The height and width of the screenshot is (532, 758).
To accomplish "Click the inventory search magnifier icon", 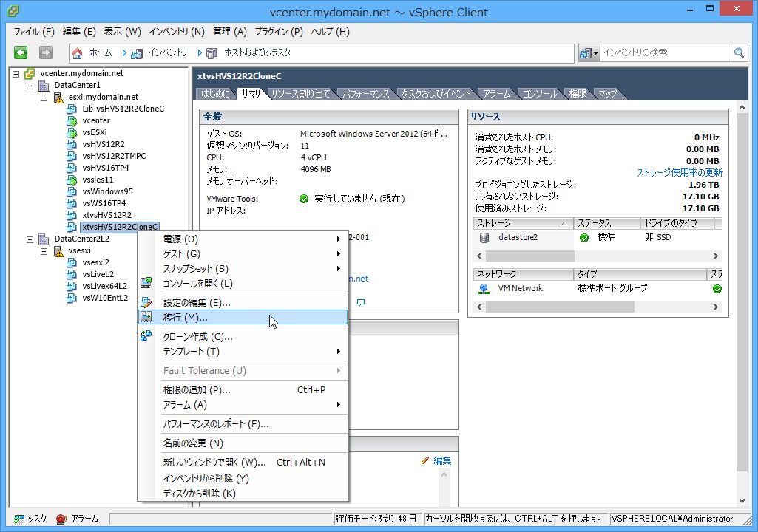I will coord(739,52).
